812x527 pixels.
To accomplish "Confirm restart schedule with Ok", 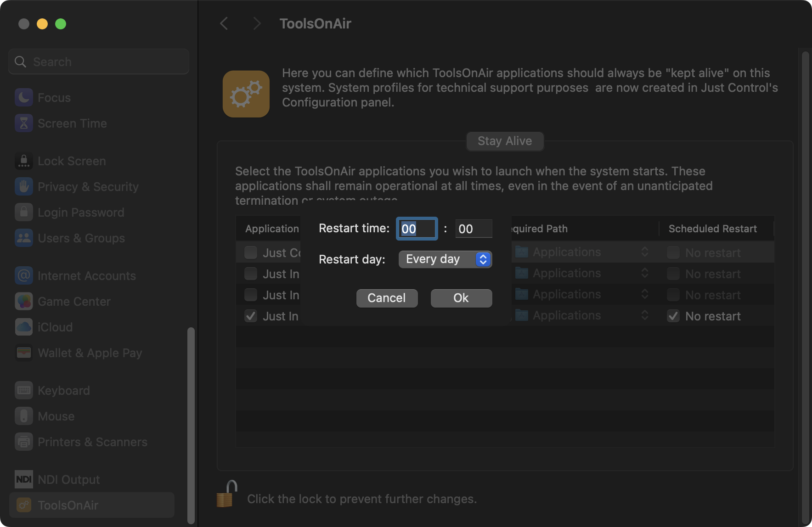I will pos(461,298).
